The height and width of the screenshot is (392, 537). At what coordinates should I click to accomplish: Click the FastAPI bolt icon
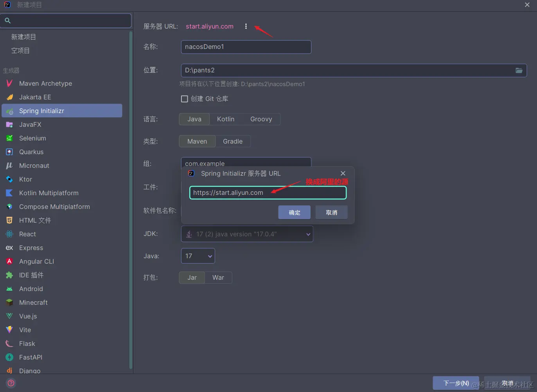pyautogui.click(x=9, y=357)
